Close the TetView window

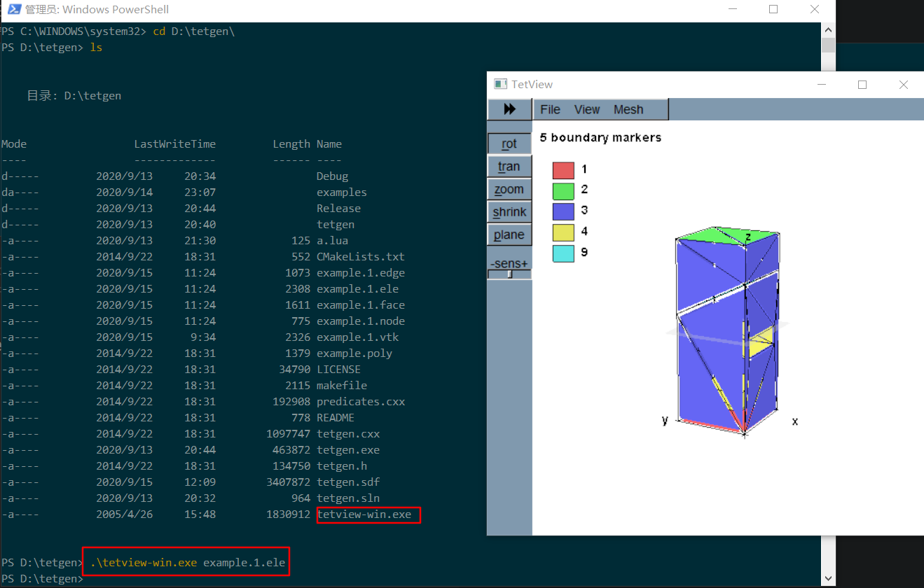[x=903, y=85]
